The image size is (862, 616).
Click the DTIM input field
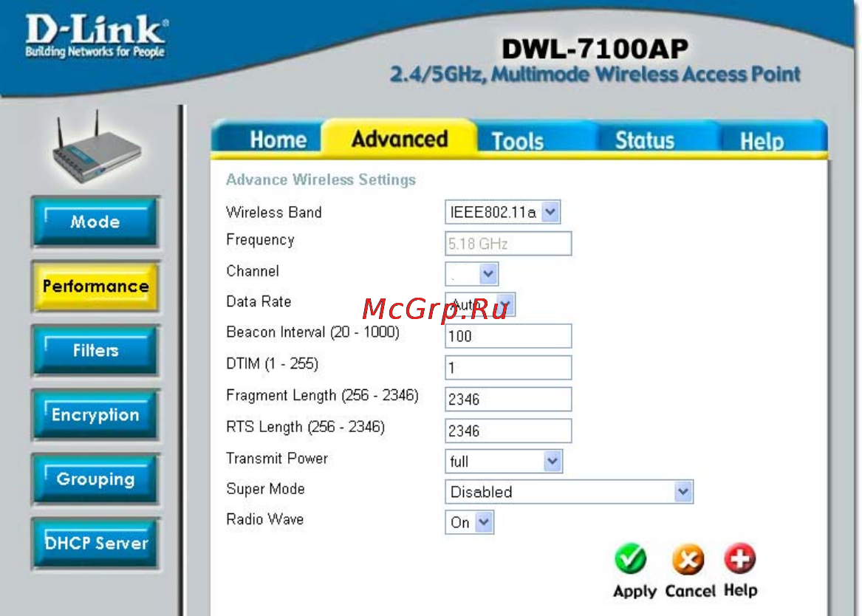(508, 368)
